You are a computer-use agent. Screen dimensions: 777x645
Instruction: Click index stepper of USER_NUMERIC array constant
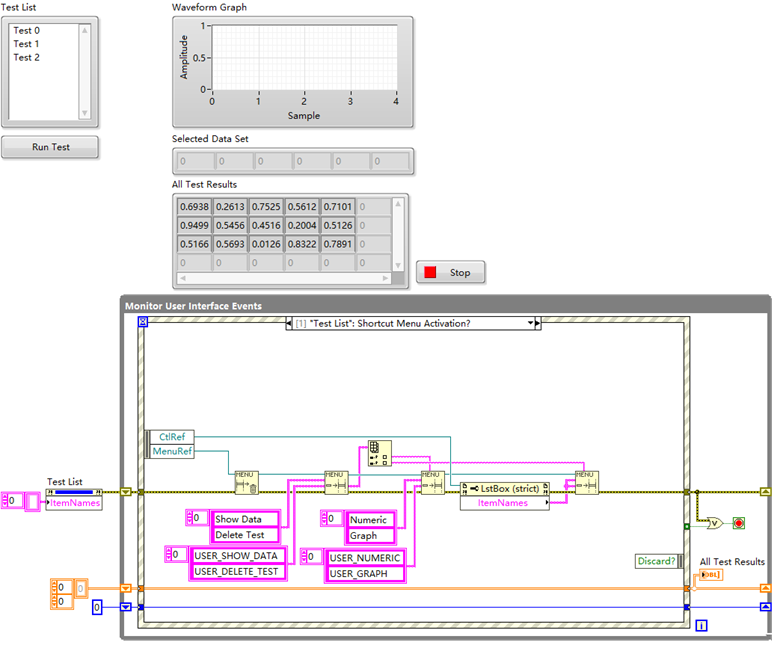pos(304,556)
